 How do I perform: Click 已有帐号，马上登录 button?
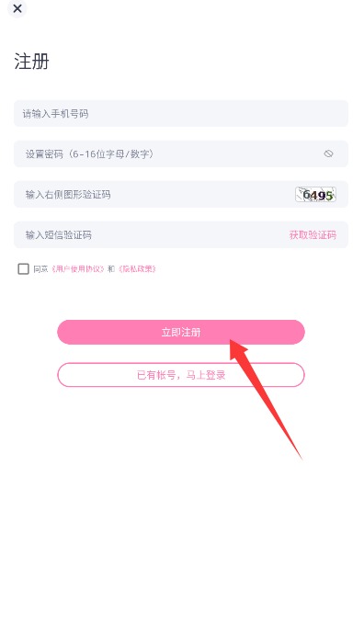(x=181, y=375)
